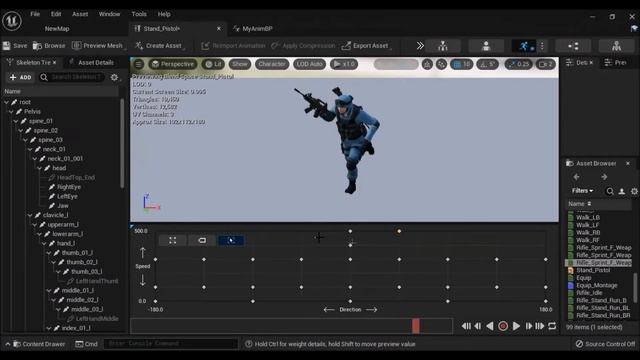Switch to Animation Blueprint mode icon
This screenshot has height=360, width=640.
pos(573,46)
